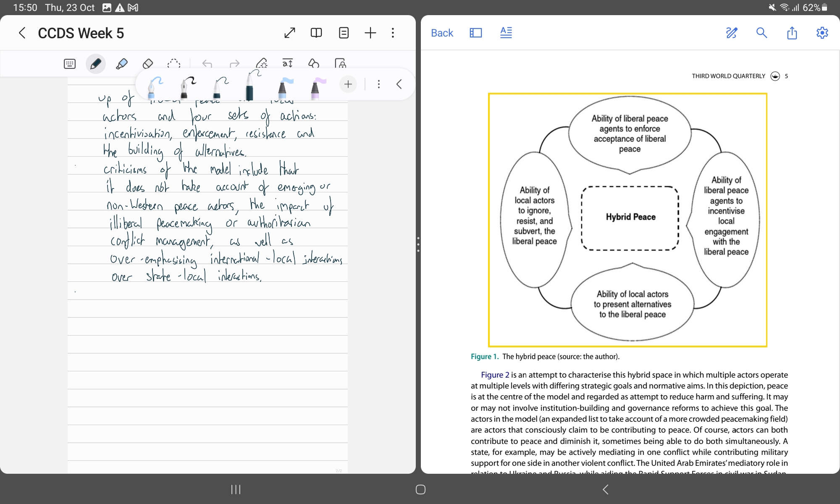Go back from CCDS Week 5 note
840x504 pixels.
pos(22,33)
